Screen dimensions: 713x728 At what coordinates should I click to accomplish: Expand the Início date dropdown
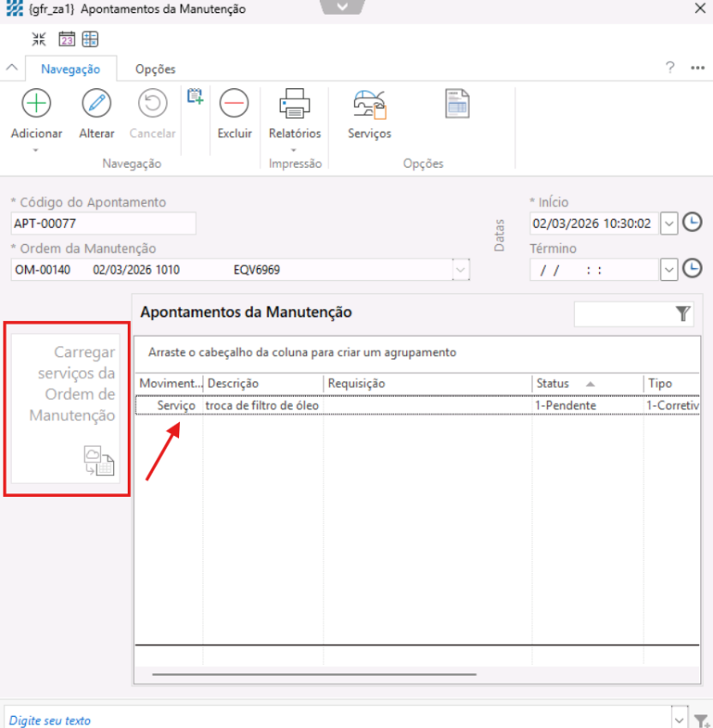pyautogui.click(x=669, y=224)
